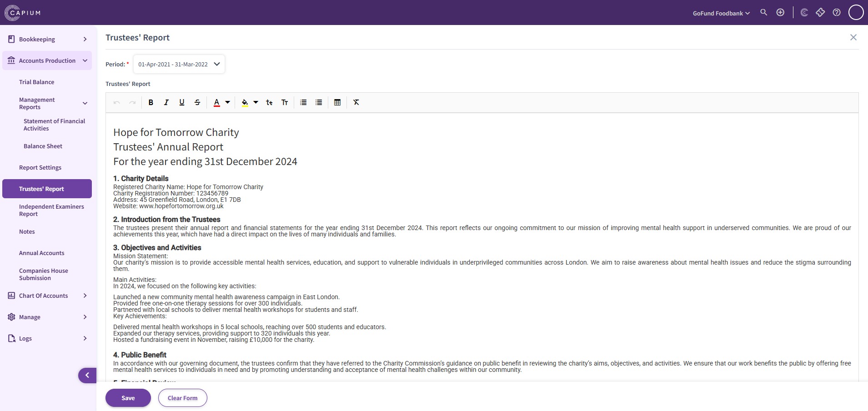Open the highlight color dropdown arrow
This screenshot has width=868, height=411.
(x=256, y=102)
